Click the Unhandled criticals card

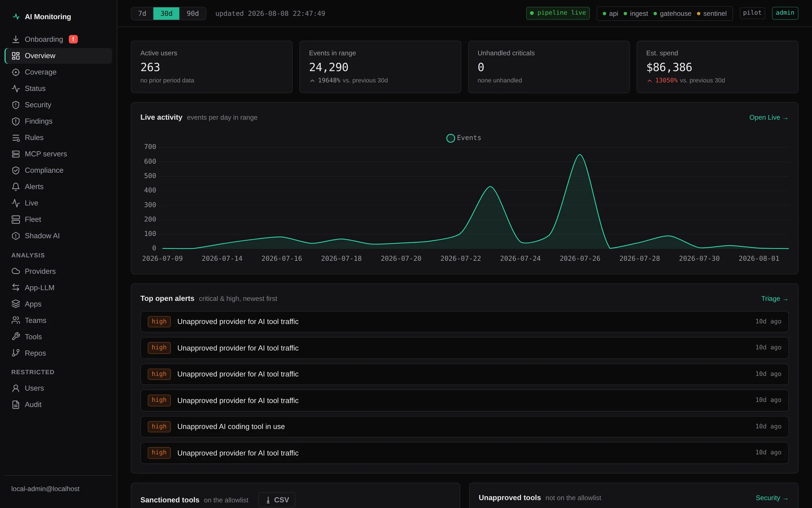[548, 67]
